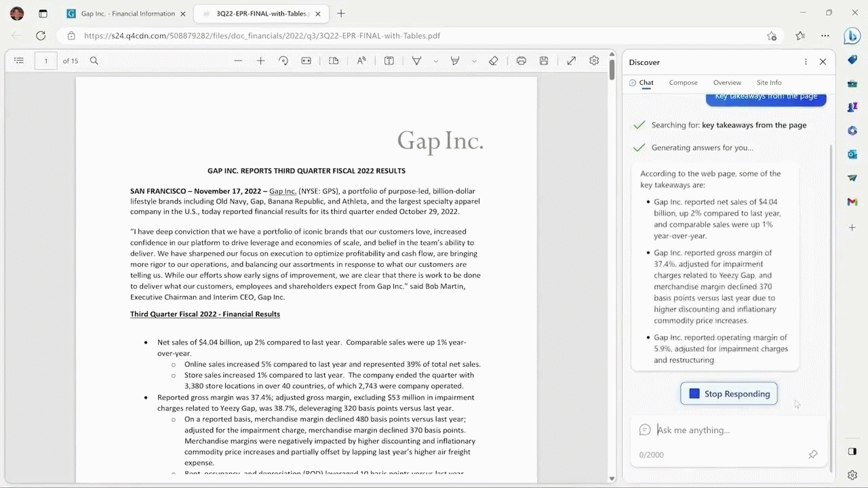Open the Discover panel options menu
Image resolution: width=868 pixels, height=488 pixels.
click(805, 62)
